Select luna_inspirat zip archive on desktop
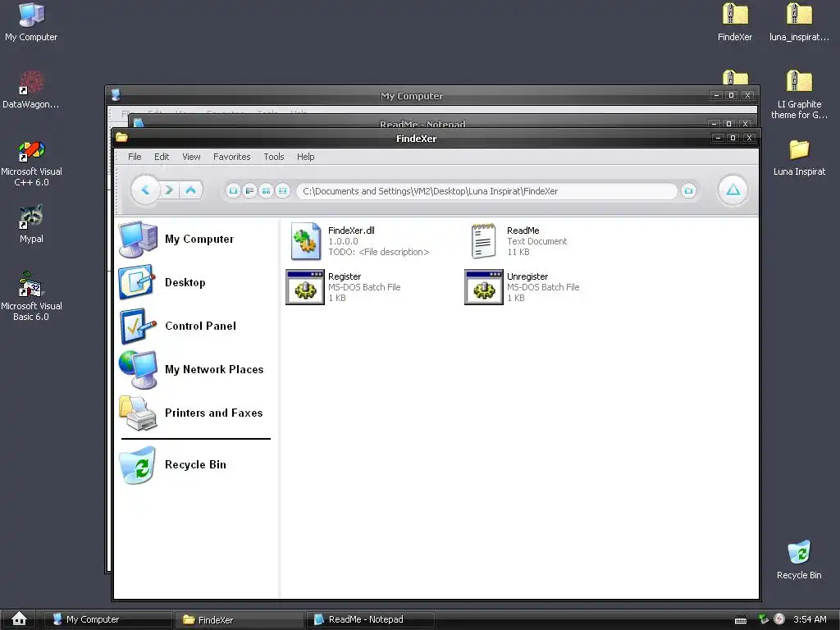This screenshot has width=840, height=630. [x=799, y=22]
